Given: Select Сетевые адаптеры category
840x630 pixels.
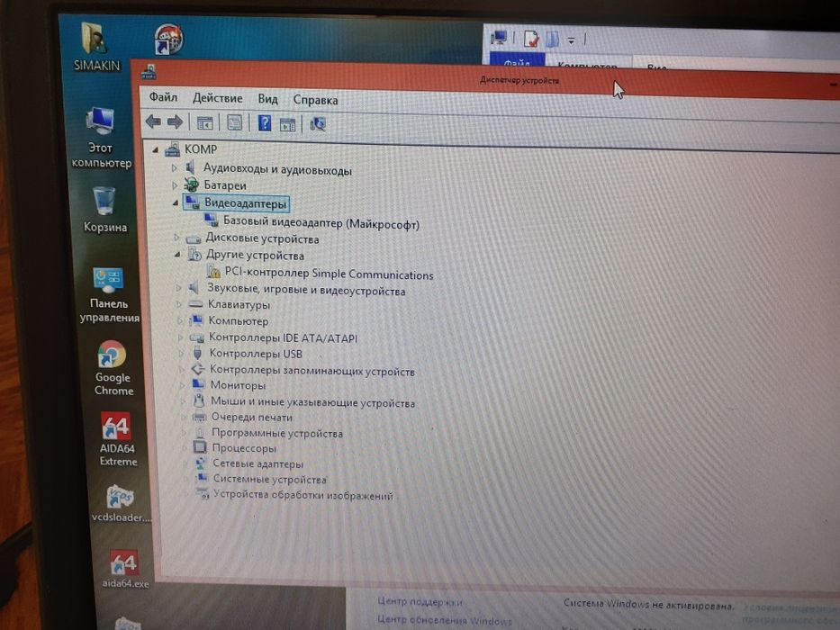Looking at the screenshot, I should point(258,463).
